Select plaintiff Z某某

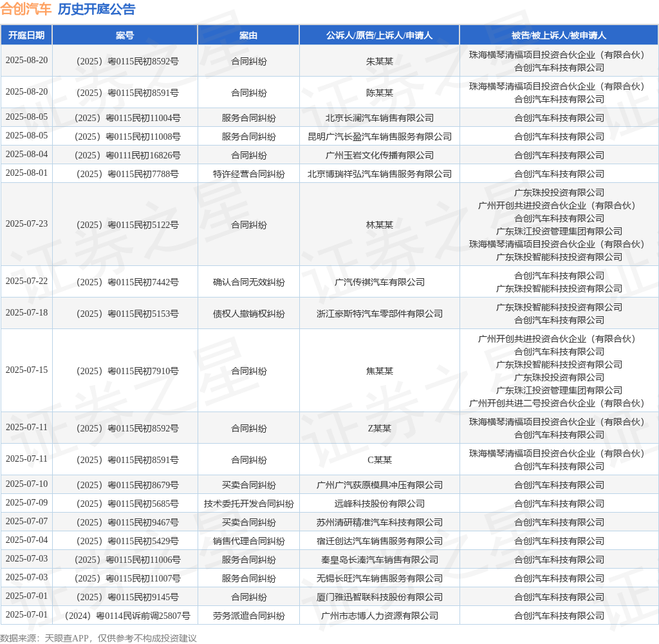coord(380,428)
